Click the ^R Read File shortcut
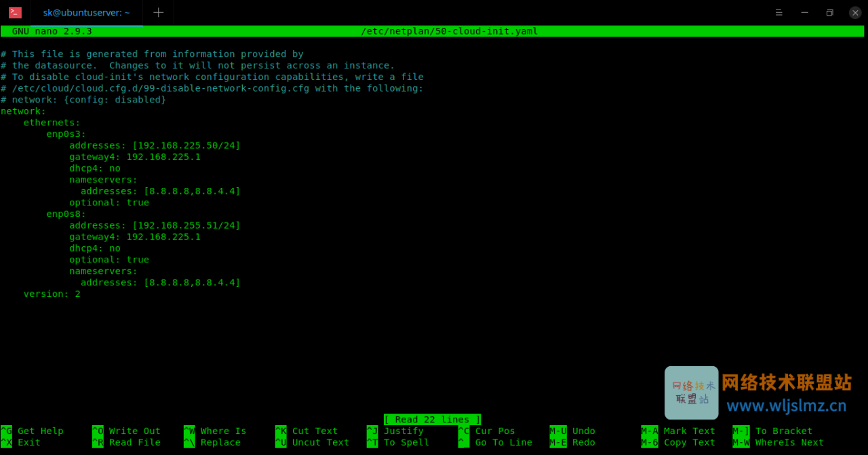 tap(126, 443)
